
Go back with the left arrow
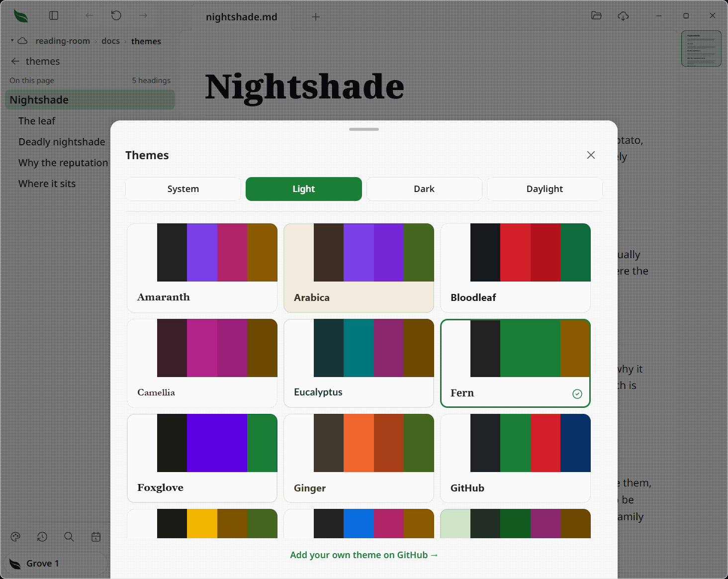[89, 16]
